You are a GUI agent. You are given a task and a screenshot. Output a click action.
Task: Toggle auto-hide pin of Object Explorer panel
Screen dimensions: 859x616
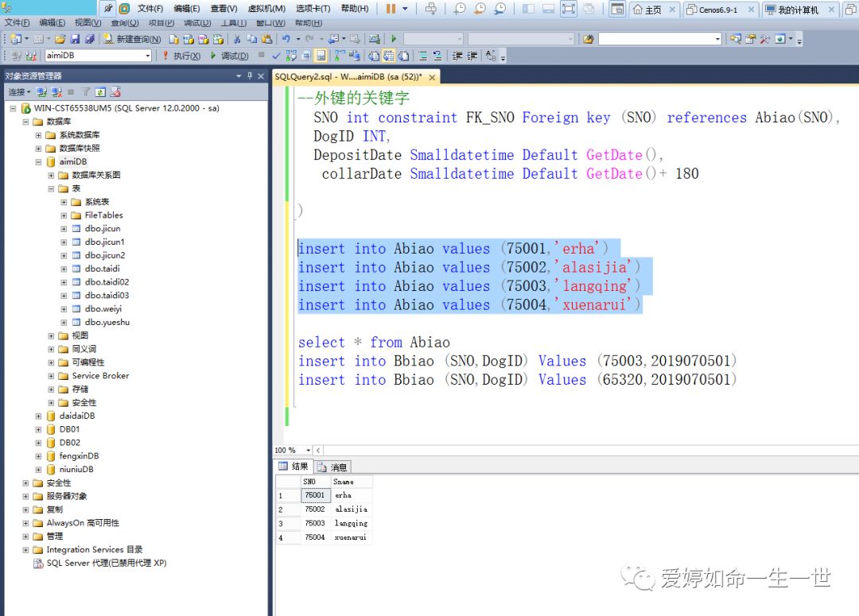(250, 76)
